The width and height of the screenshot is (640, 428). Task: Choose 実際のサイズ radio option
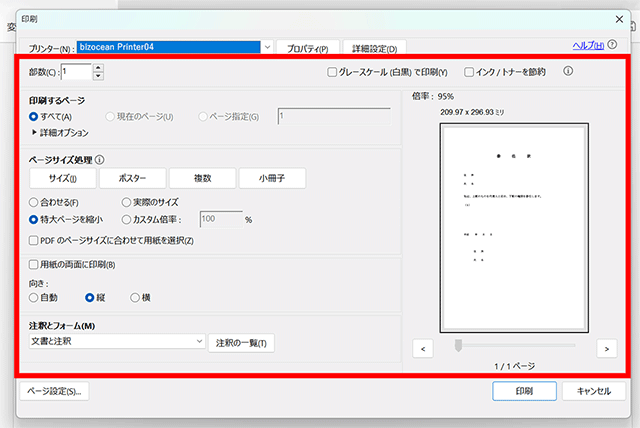126,202
